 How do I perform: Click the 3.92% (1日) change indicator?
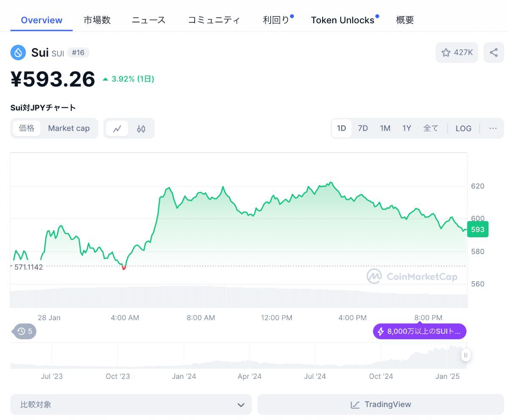[129, 79]
